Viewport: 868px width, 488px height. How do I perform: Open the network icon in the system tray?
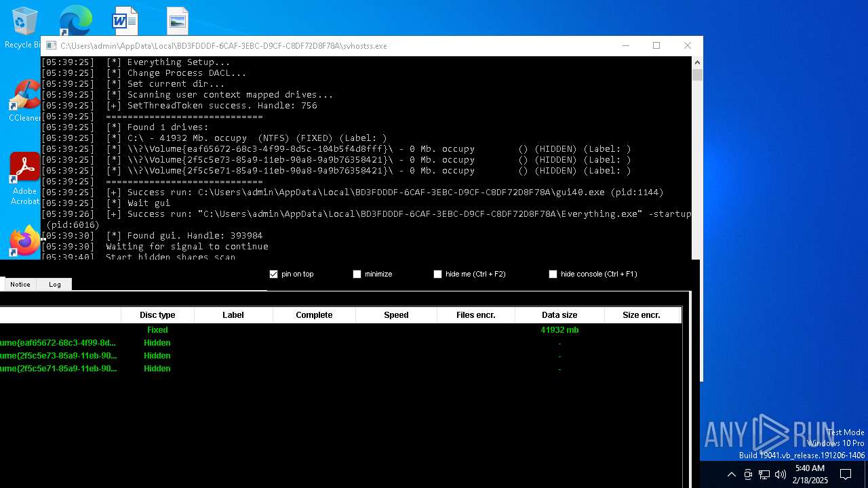tap(764, 474)
